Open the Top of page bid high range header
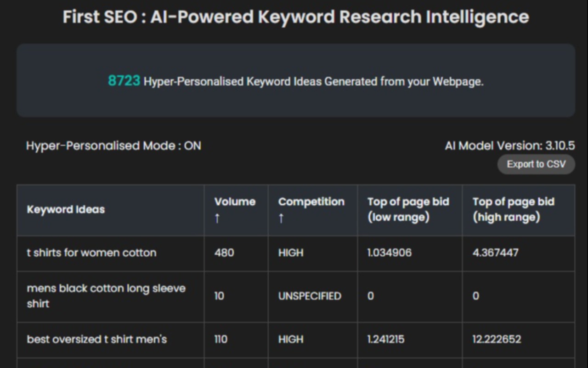 pos(514,209)
